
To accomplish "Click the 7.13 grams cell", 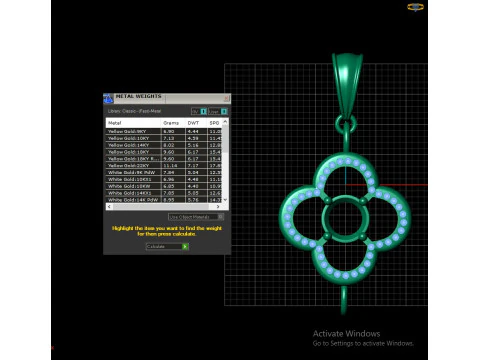I will tap(173, 138).
